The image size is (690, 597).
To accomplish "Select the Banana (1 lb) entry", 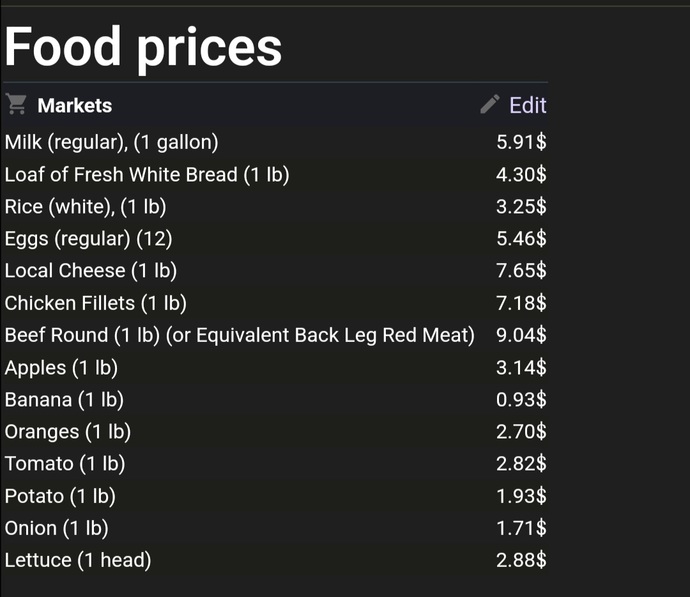I will pyautogui.click(x=64, y=400).
